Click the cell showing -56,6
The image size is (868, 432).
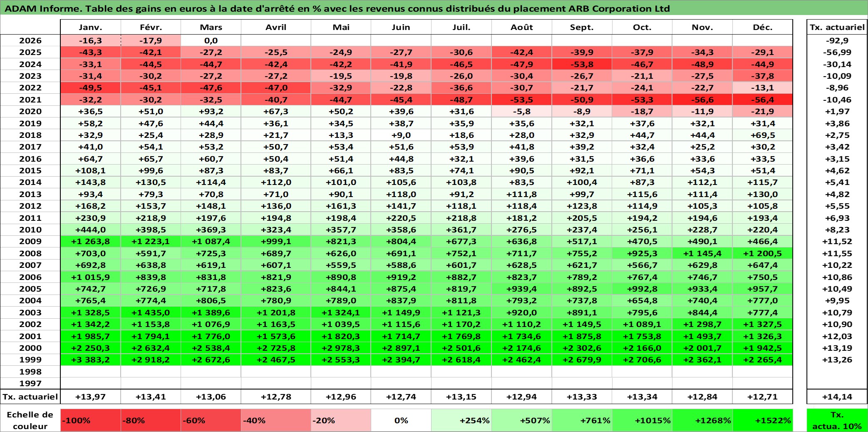[x=702, y=100]
